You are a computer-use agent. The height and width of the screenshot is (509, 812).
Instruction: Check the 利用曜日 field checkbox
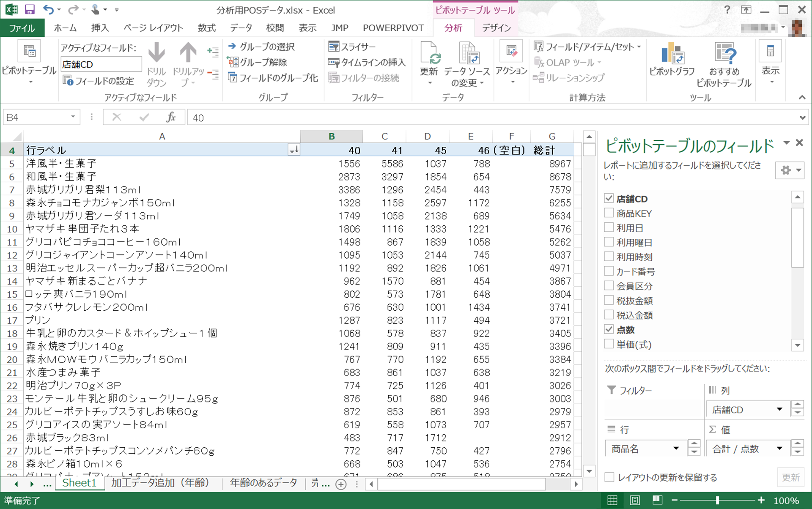(x=609, y=242)
